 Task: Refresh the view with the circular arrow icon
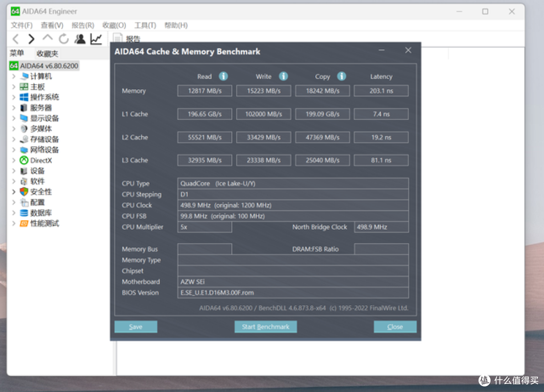click(63, 39)
